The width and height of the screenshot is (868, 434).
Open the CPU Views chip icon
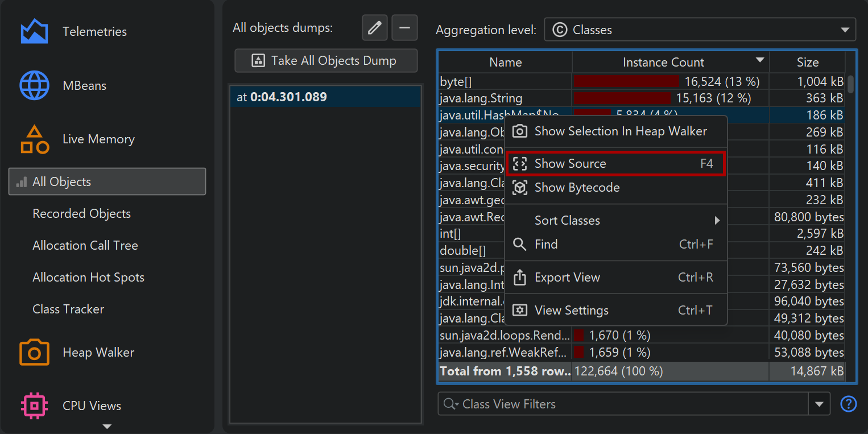(x=34, y=406)
